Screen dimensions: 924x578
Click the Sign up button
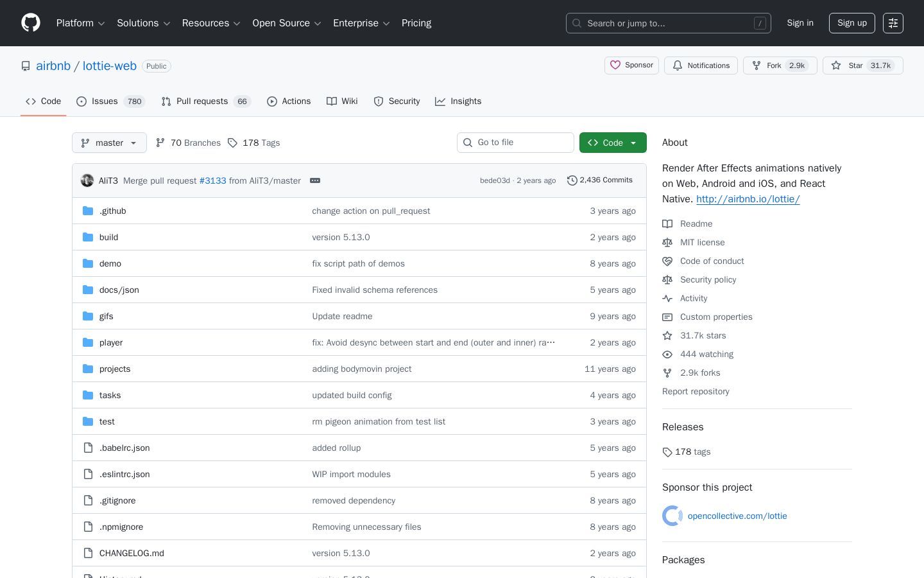pos(852,23)
